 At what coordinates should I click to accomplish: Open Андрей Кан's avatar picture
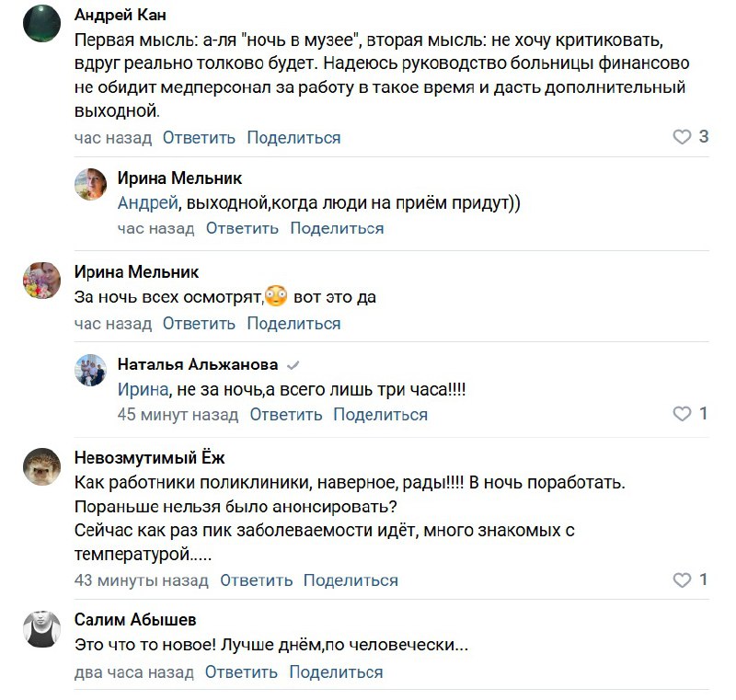pyautogui.click(x=40, y=22)
